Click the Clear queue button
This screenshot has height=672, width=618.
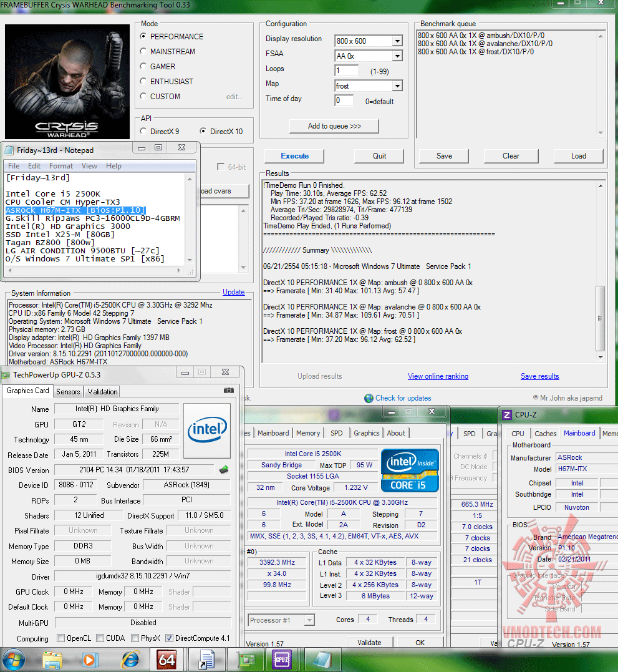511,156
